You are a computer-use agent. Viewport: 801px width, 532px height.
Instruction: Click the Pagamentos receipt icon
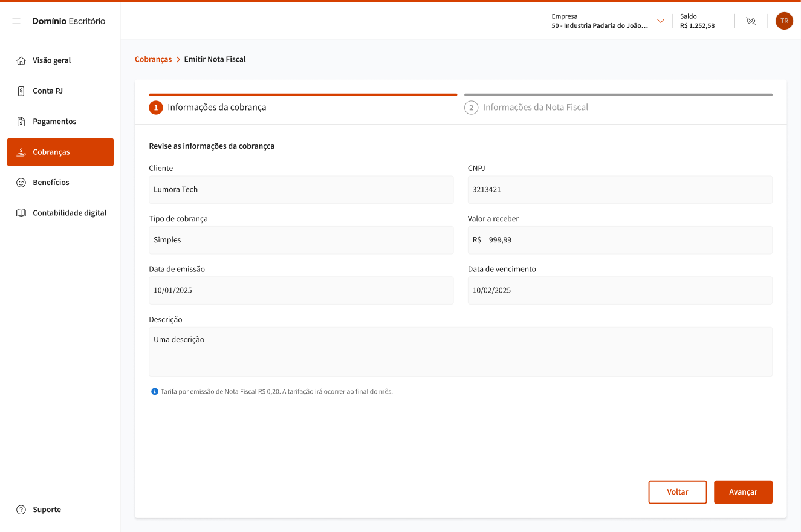pyautogui.click(x=21, y=122)
